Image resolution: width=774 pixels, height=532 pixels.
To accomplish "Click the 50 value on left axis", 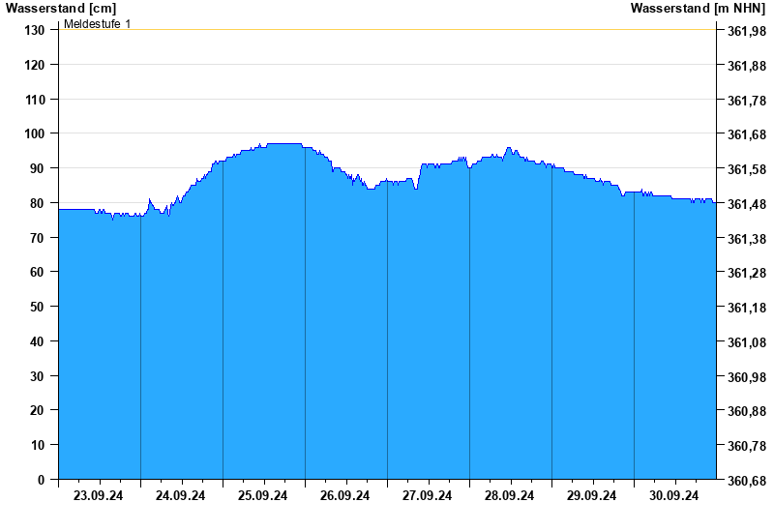I will 37,307.
